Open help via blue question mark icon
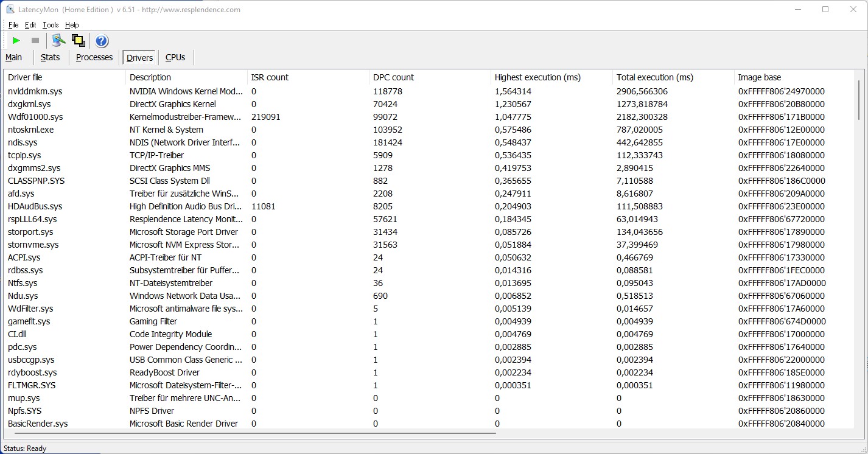This screenshot has width=868, height=454. pos(102,41)
